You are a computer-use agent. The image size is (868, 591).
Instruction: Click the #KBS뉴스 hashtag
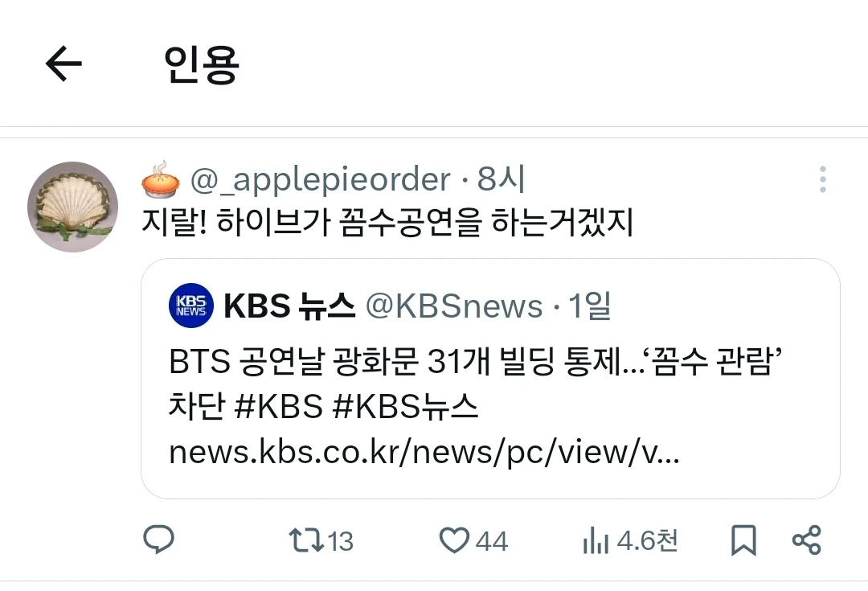[x=405, y=407]
